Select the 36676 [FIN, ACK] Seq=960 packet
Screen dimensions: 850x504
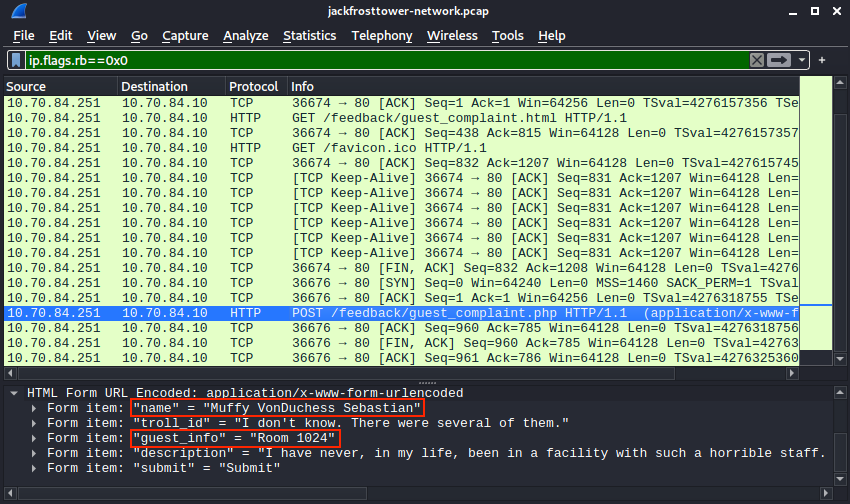pyautogui.click(x=402, y=343)
